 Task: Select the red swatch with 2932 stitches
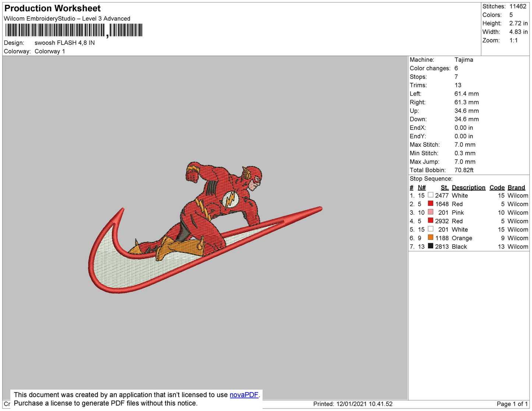point(430,220)
